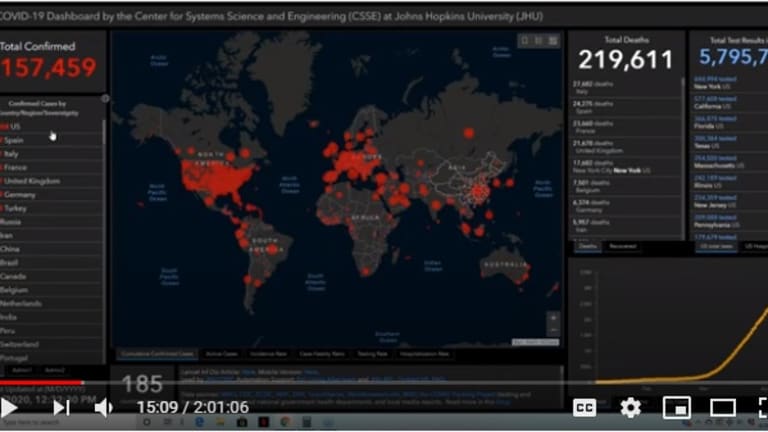Click the Belgium deaths entry
The width and height of the screenshot is (768, 432).
click(x=625, y=186)
